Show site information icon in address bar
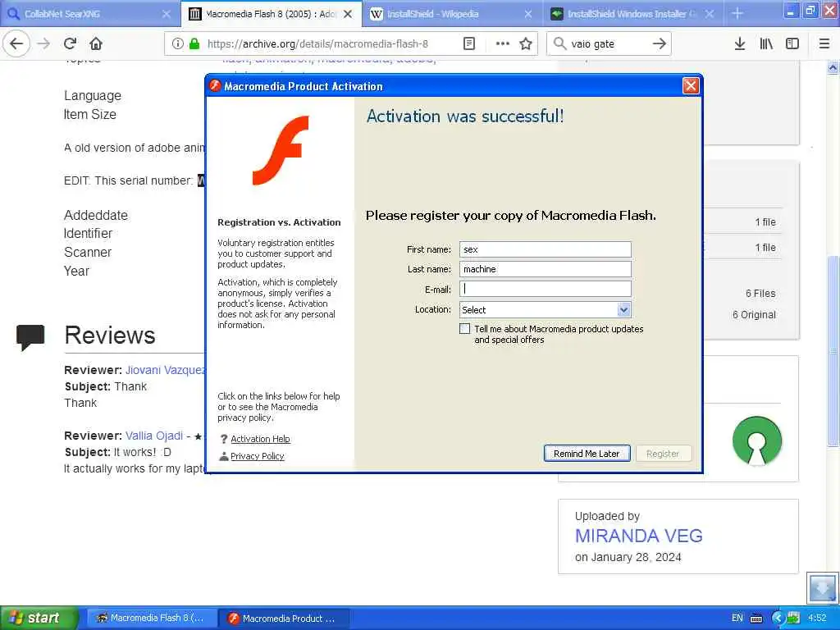 (x=178, y=44)
